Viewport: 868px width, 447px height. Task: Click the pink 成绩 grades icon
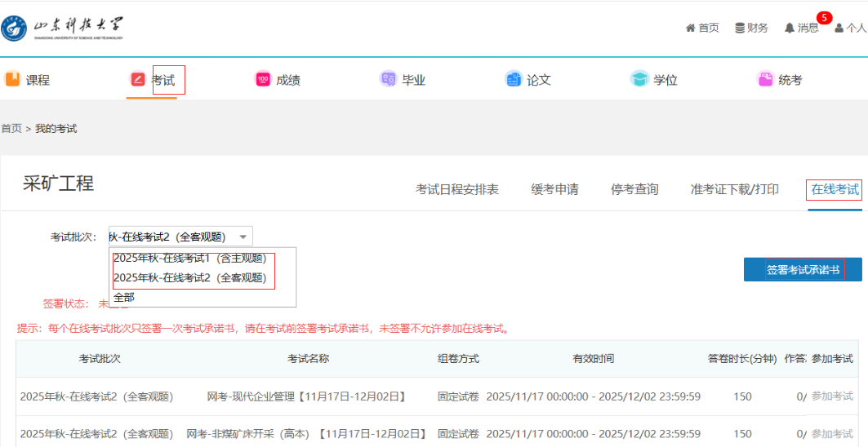263,79
